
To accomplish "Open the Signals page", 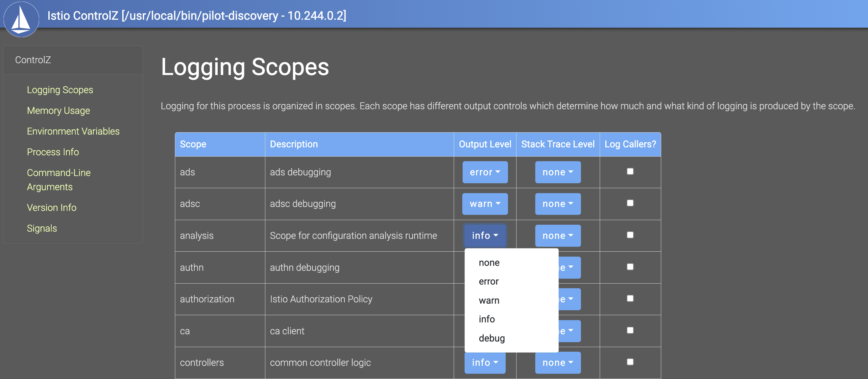I will pyautogui.click(x=42, y=228).
